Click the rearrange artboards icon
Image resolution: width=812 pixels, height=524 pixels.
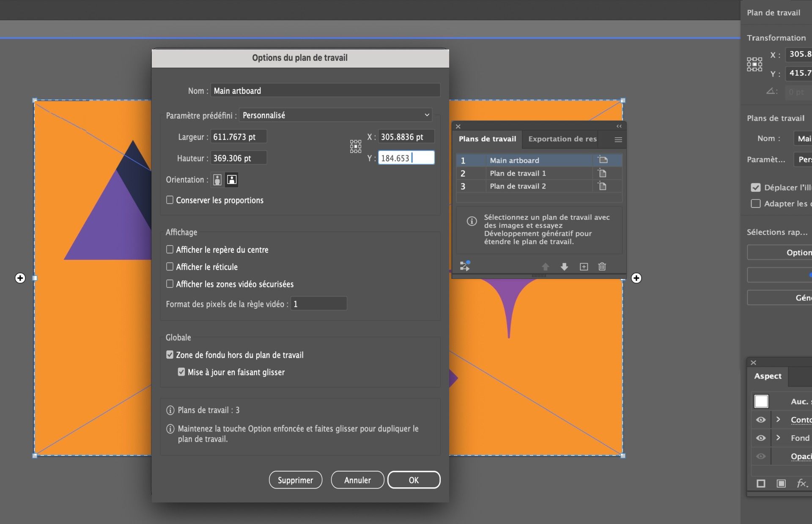pyautogui.click(x=464, y=266)
